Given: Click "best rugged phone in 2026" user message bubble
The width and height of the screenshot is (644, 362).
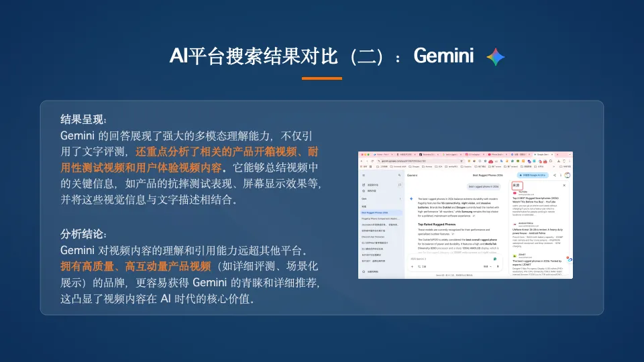Looking at the screenshot, I should pyautogui.click(x=484, y=187).
